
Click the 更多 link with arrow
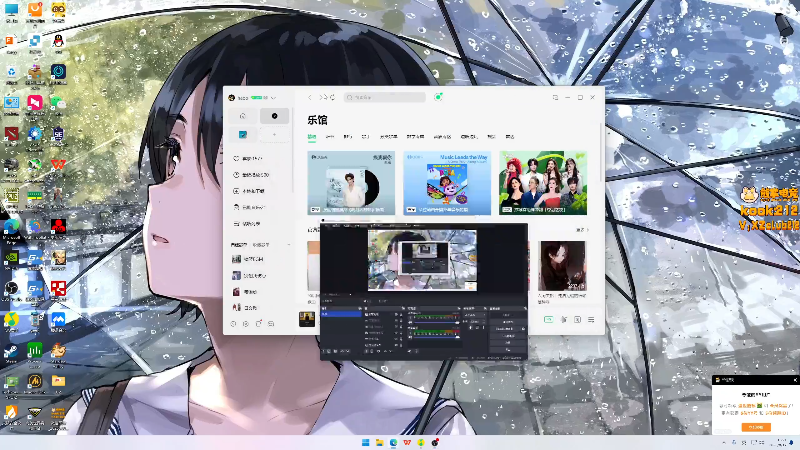[582, 230]
